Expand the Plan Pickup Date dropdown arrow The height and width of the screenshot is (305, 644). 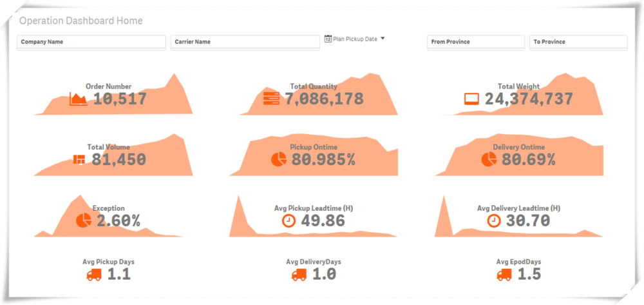[x=383, y=39]
